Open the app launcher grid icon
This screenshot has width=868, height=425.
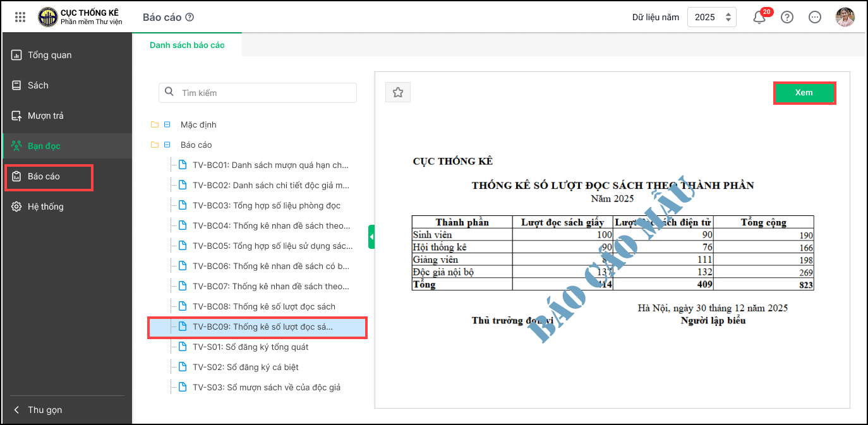pos(20,17)
